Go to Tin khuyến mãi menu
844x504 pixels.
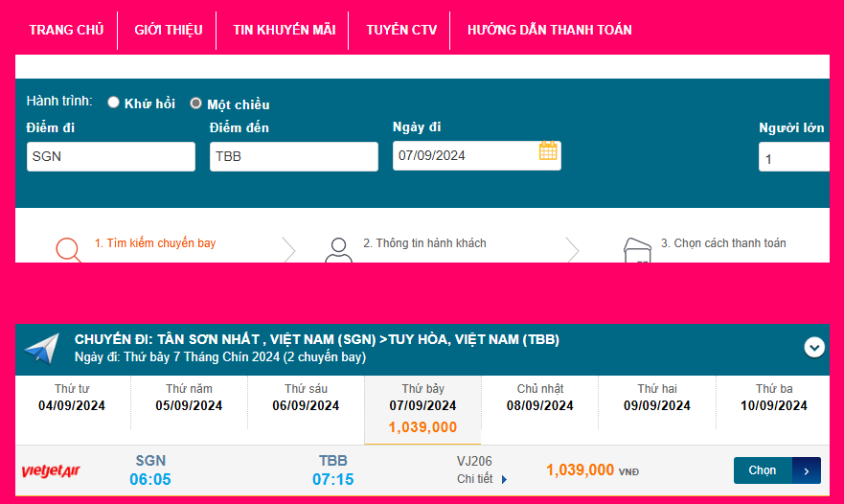[x=284, y=30]
